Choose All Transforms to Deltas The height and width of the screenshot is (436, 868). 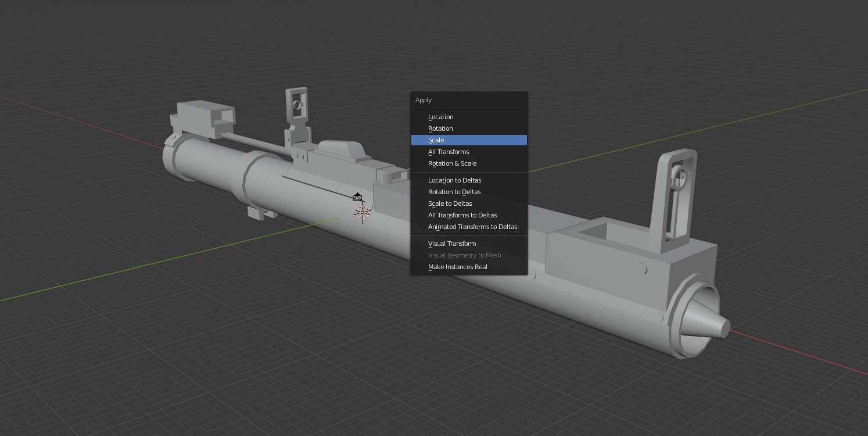(462, 215)
